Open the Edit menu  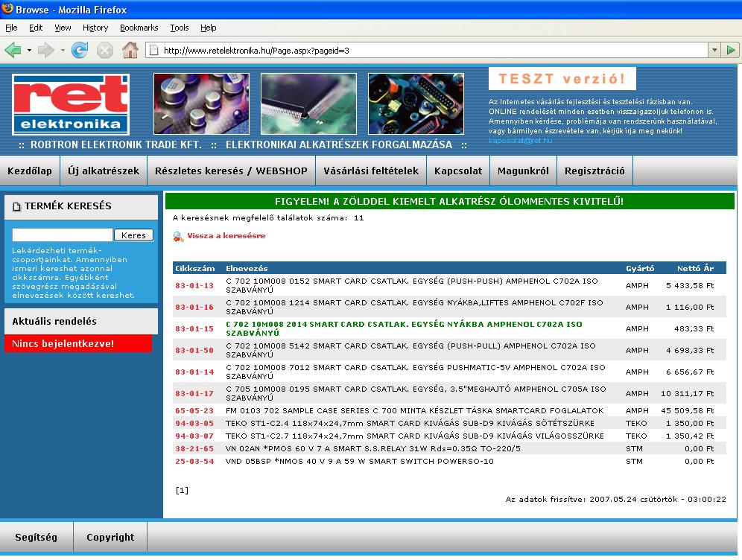pos(36,28)
